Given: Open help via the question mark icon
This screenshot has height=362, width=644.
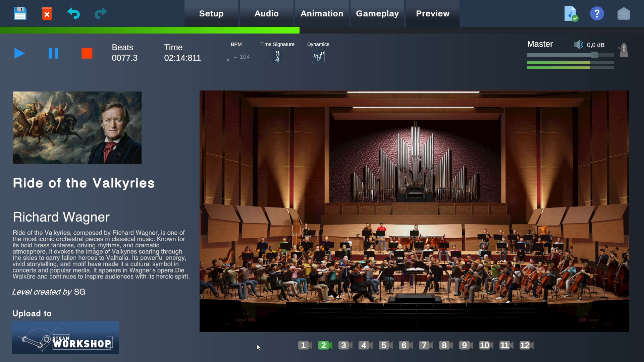Looking at the screenshot, I should (x=597, y=13).
